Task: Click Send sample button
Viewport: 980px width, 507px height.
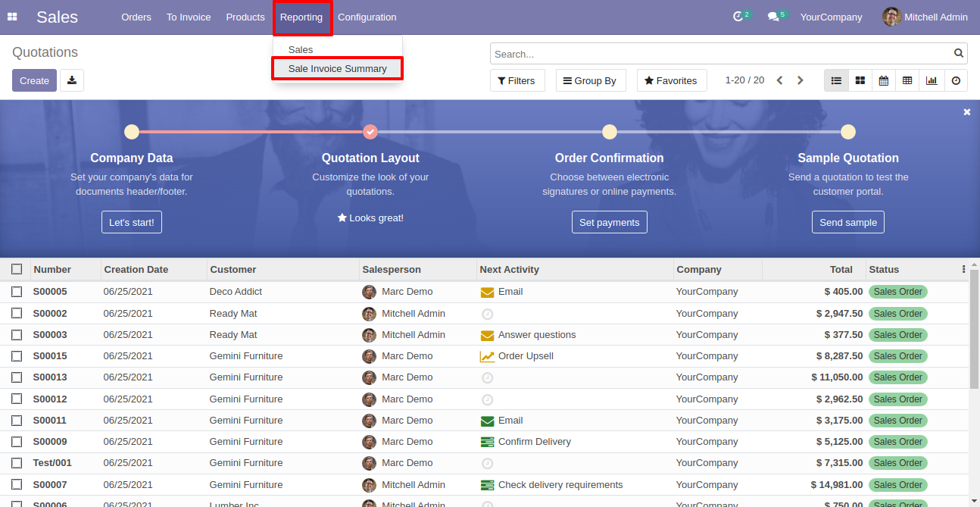Action: [x=848, y=222]
